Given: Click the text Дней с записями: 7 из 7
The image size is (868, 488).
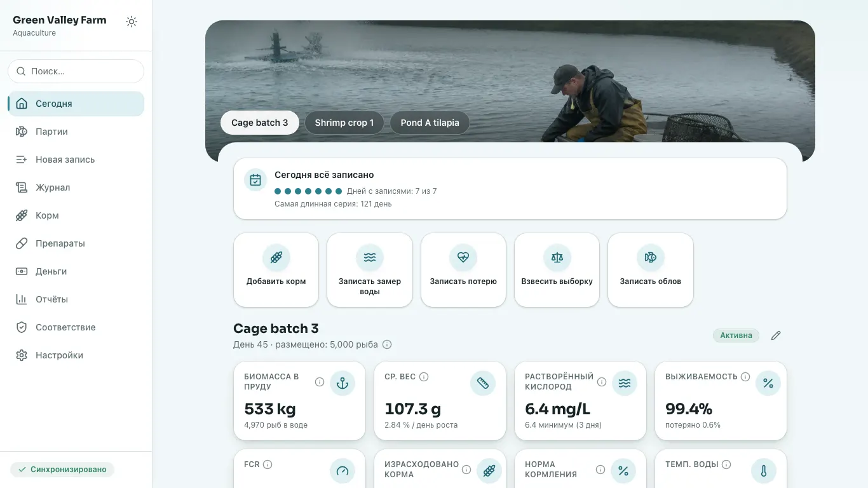Looking at the screenshot, I should tap(391, 191).
